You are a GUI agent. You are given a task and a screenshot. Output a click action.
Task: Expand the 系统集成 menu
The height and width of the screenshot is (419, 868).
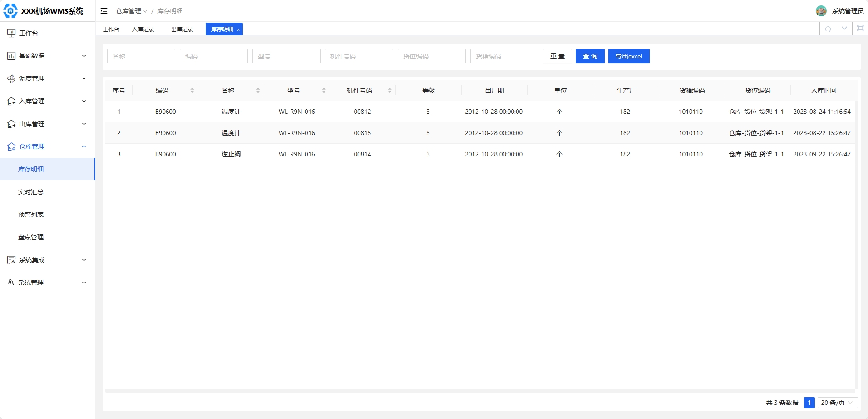[84, 260]
